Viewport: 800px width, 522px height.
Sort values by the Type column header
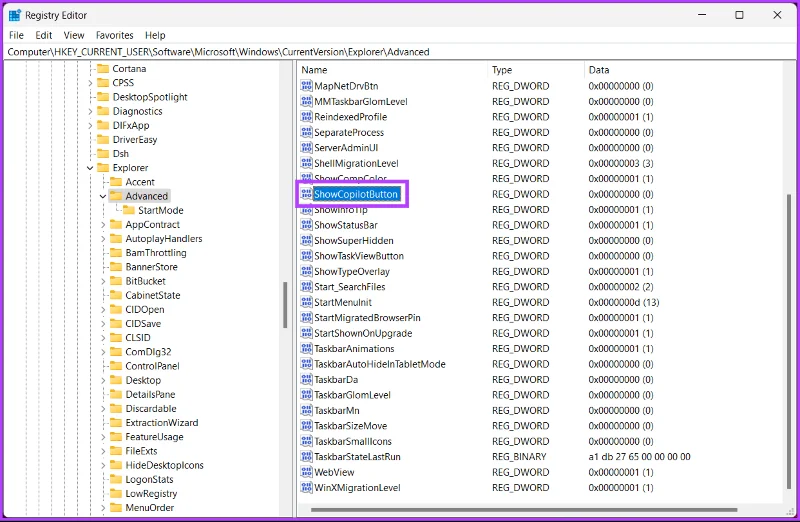[x=536, y=70]
